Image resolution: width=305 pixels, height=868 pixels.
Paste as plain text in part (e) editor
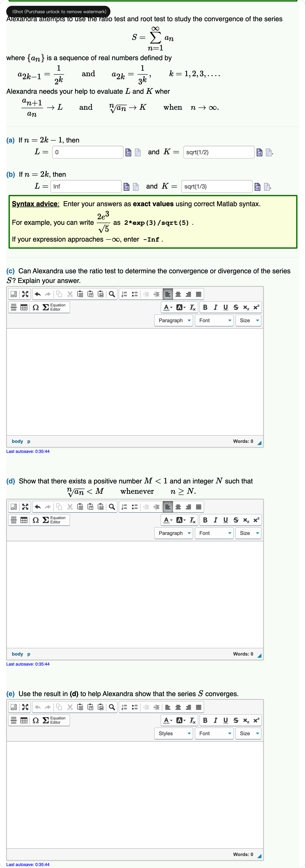pos(90,707)
